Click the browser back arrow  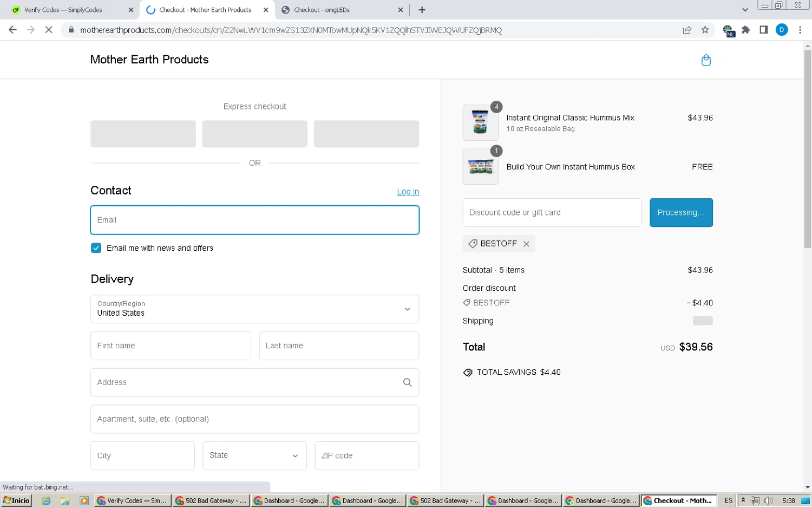pos(12,30)
